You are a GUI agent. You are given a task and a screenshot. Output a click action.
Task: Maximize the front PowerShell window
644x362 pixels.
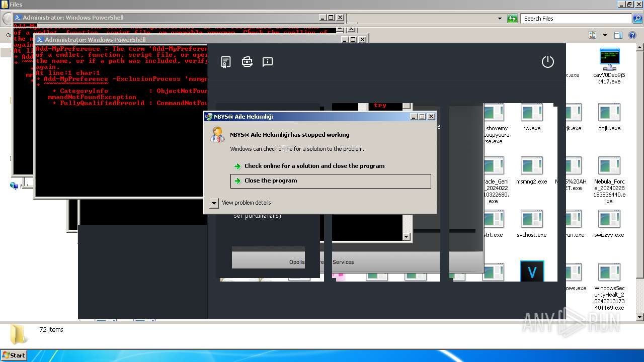[353, 40]
